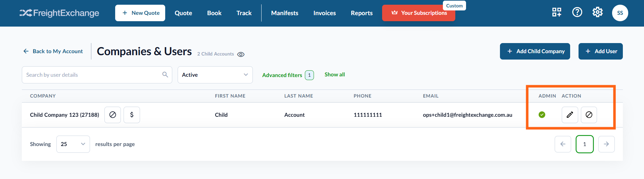Go to the Manifests menu
The height and width of the screenshot is (179, 644).
tap(285, 13)
